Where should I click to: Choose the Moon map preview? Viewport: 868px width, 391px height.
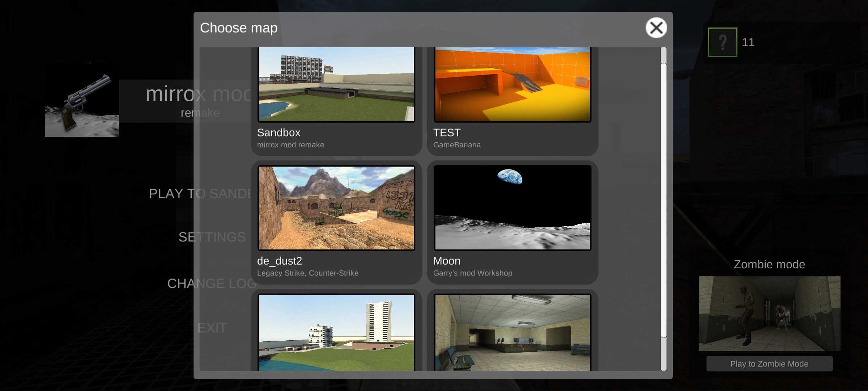(512, 208)
